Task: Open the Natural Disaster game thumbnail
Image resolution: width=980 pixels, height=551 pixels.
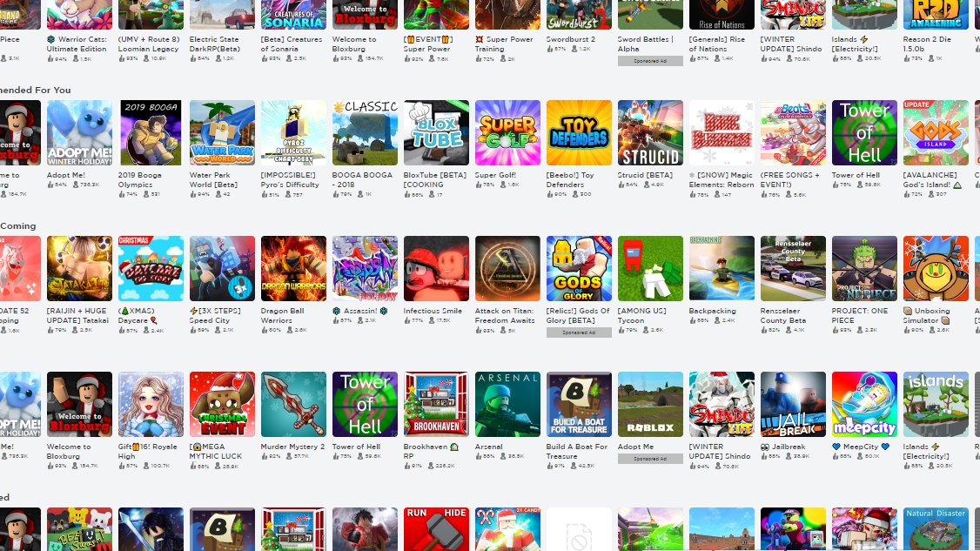Action: pyautogui.click(x=936, y=529)
